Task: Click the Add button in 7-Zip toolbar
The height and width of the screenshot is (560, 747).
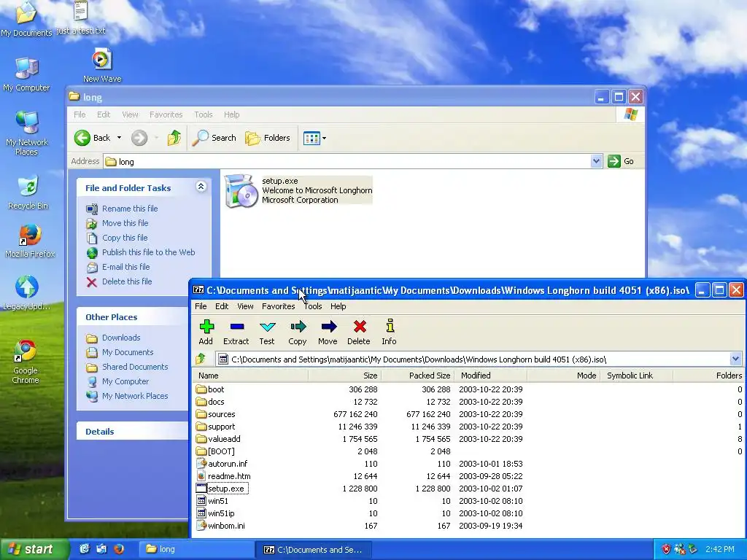Action: [x=206, y=332]
